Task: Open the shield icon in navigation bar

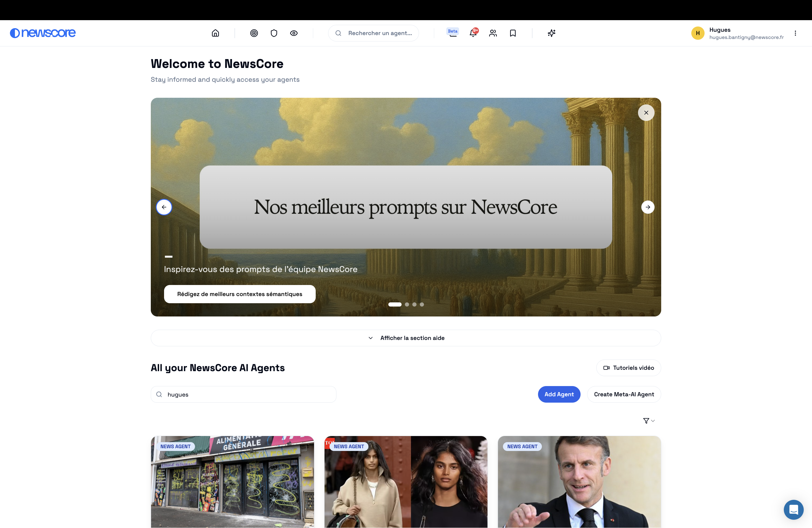Action: click(274, 33)
